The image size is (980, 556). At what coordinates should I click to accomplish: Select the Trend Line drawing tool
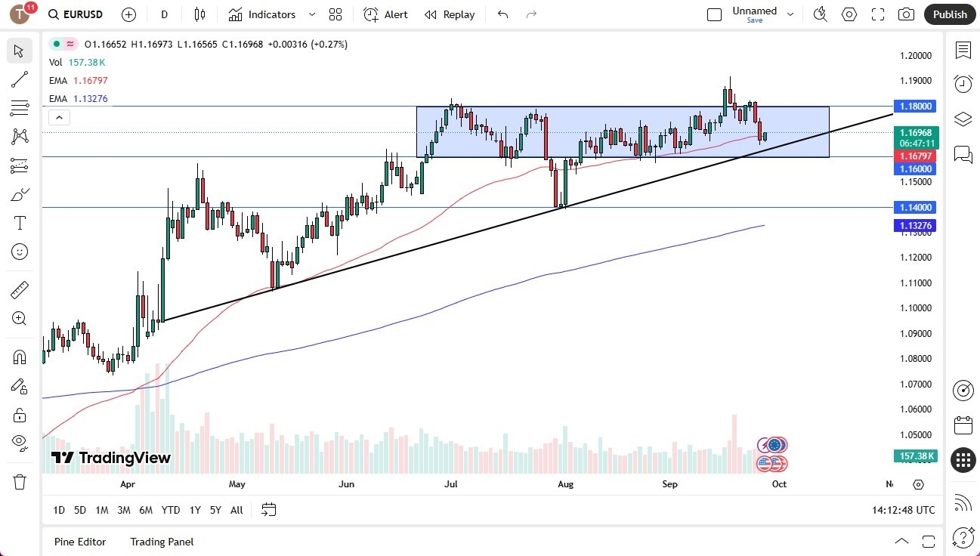click(19, 79)
